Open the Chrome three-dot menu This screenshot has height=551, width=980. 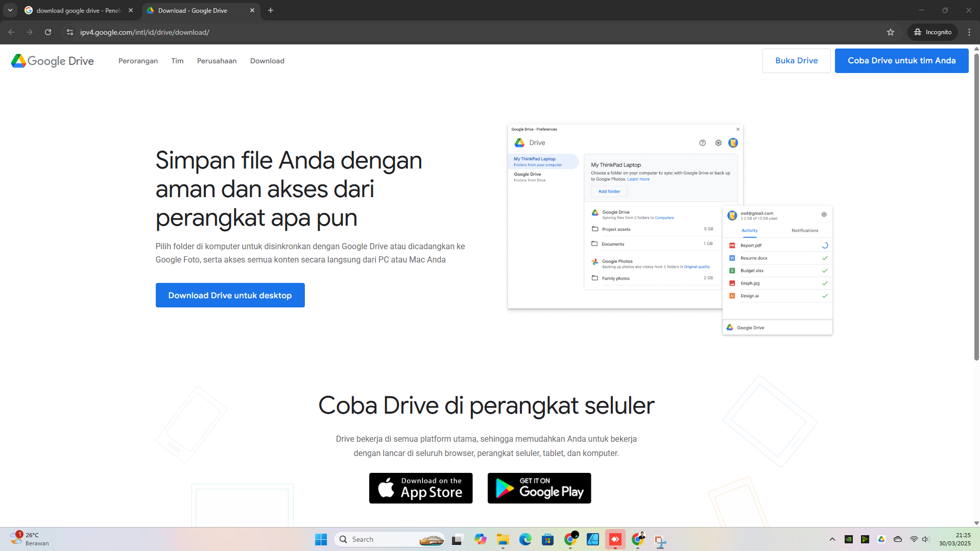969,32
